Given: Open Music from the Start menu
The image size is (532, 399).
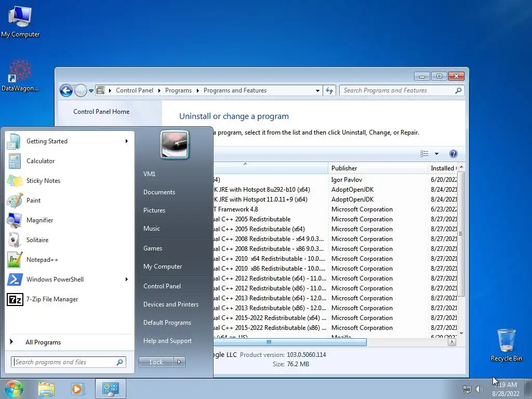Looking at the screenshot, I should coord(151,229).
